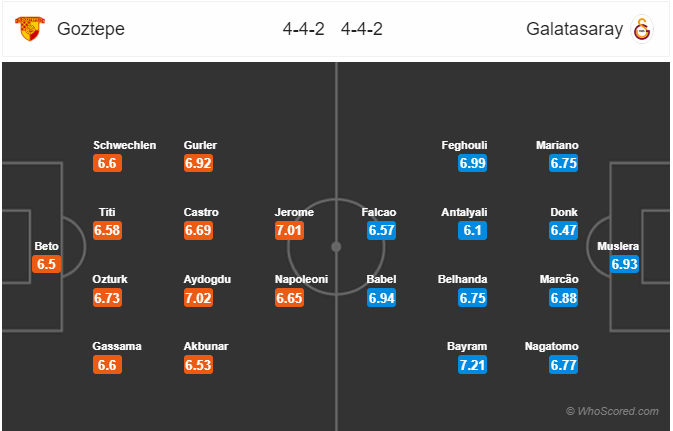Click Antalyali's 6.1 rating badge
The height and width of the screenshot is (431, 673).
tap(472, 230)
